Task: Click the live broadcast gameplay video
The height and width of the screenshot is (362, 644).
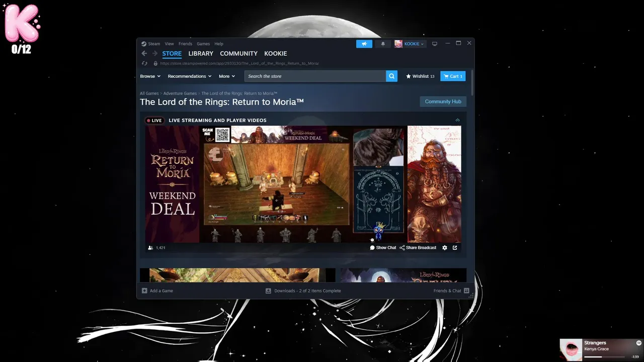Action: [x=276, y=184]
